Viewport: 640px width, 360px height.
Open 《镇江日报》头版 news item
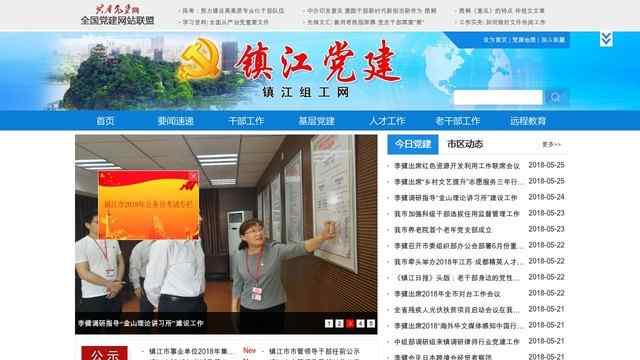(457, 278)
